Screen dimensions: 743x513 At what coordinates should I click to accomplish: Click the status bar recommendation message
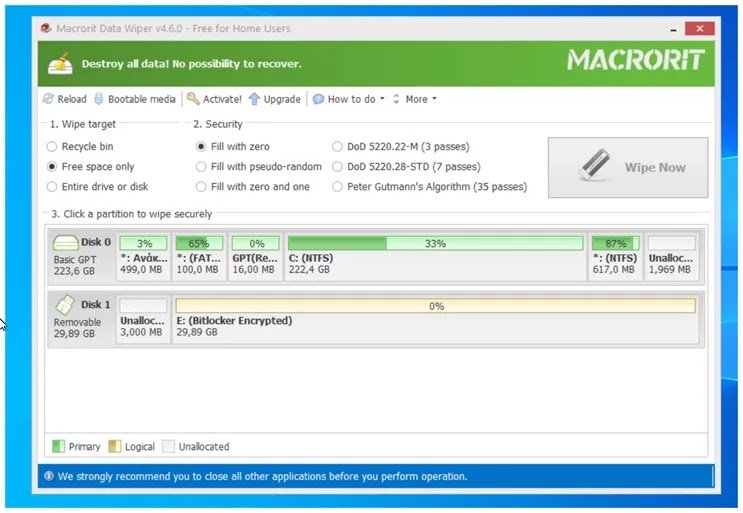pyautogui.click(x=263, y=476)
